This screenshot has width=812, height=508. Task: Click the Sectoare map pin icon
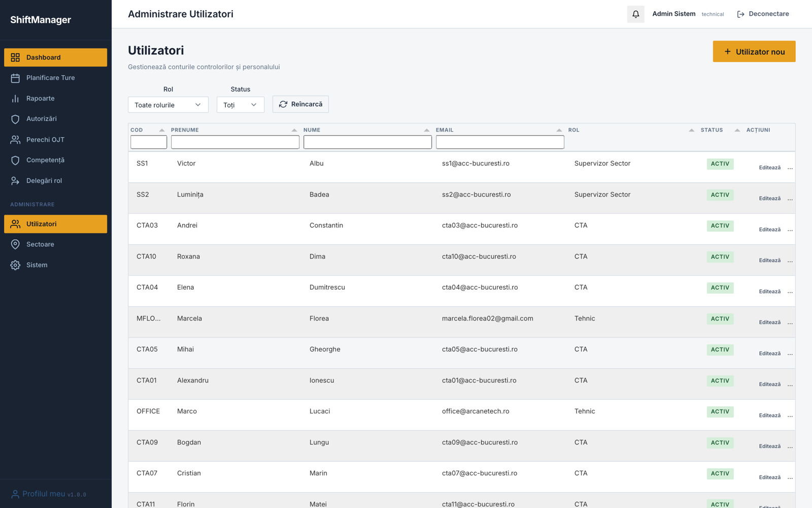click(x=15, y=244)
